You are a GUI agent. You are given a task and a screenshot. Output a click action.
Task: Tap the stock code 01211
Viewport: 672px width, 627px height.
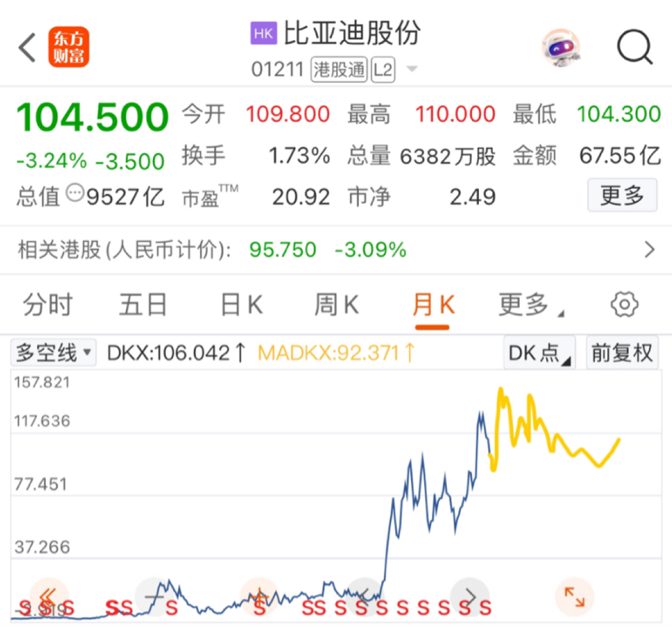pos(278,70)
